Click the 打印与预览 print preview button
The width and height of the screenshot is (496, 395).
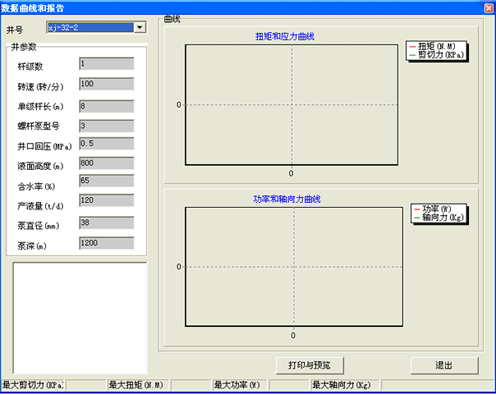coord(309,365)
